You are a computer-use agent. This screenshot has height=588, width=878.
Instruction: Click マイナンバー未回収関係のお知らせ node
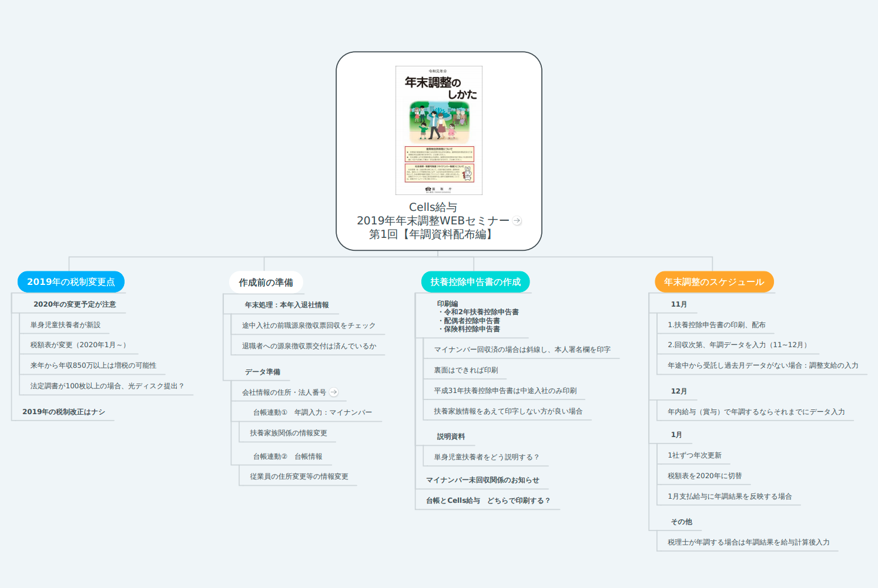[x=482, y=480]
